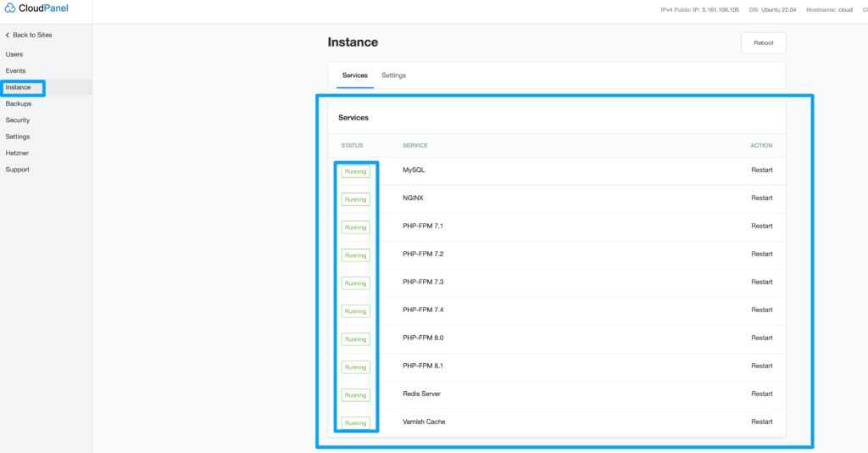The image size is (868, 453).
Task: Restart the MySQL service
Action: tap(762, 170)
